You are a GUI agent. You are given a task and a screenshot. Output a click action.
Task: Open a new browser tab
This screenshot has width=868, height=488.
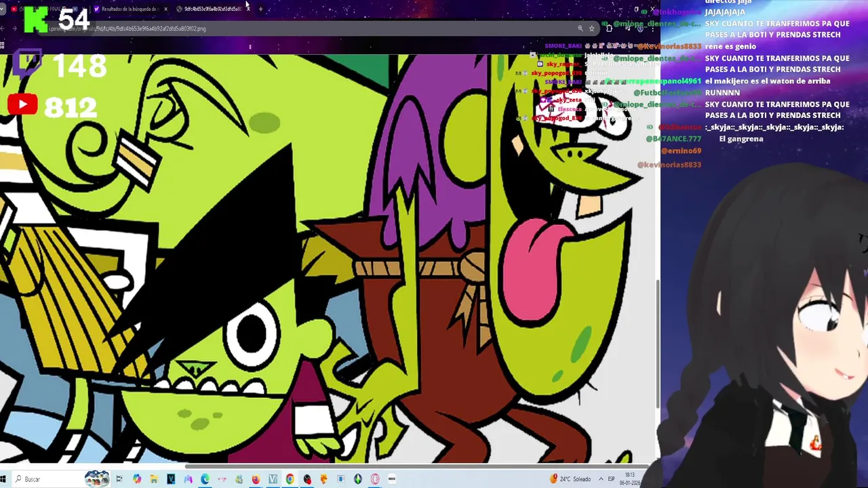pos(260,9)
